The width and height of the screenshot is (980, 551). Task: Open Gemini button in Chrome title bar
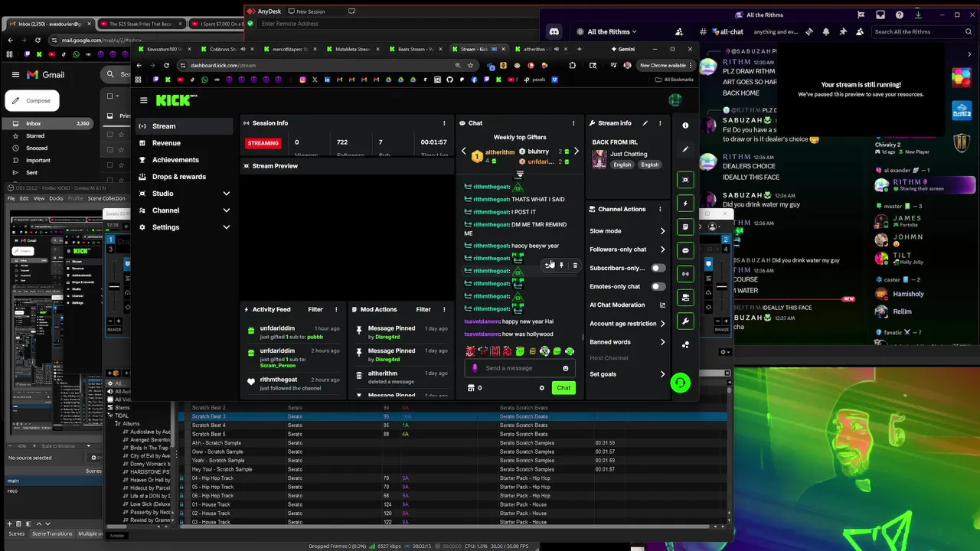point(622,49)
